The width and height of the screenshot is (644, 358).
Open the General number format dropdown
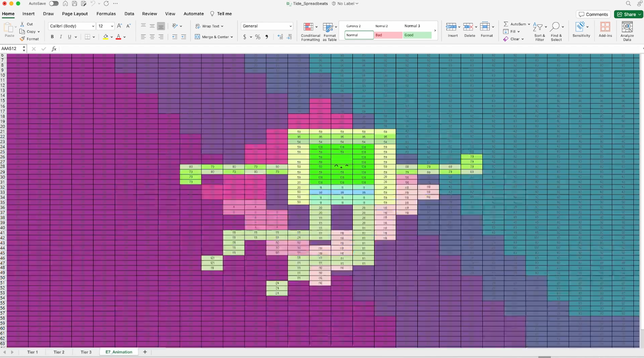tap(267, 26)
